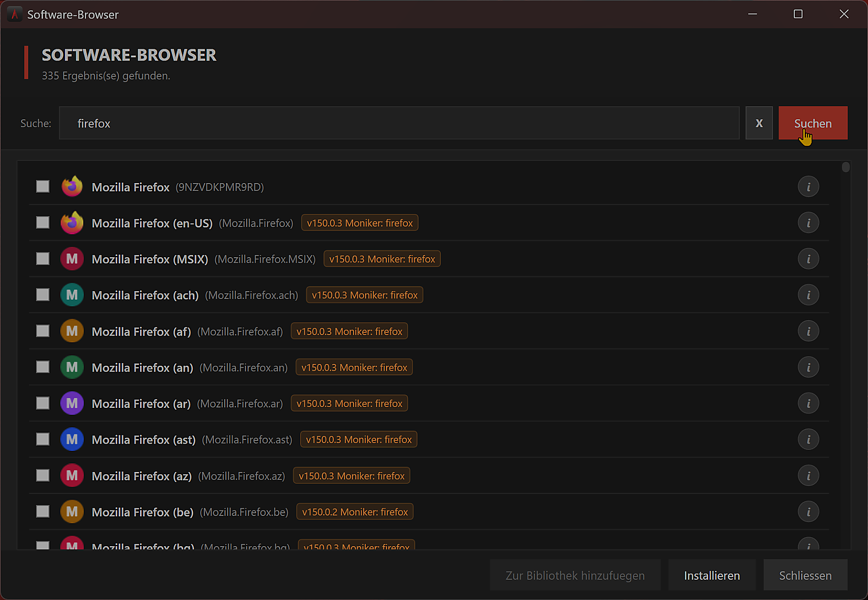868x600 pixels.
Task: Click the name Mozilla Firefox (ast)
Action: tap(144, 439)
